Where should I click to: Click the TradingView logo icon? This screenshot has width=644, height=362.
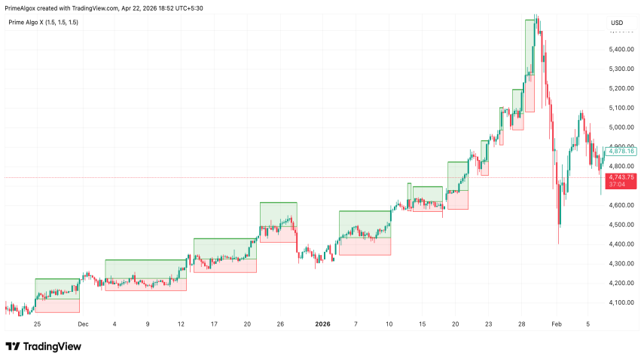click(x=12, y=347)
